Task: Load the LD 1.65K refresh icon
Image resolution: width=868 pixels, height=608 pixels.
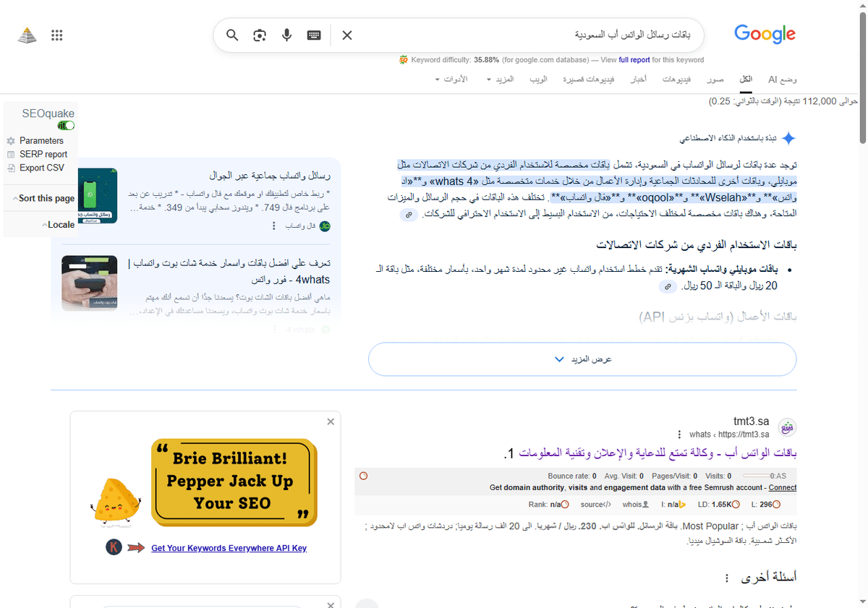Action: (736, 505)
